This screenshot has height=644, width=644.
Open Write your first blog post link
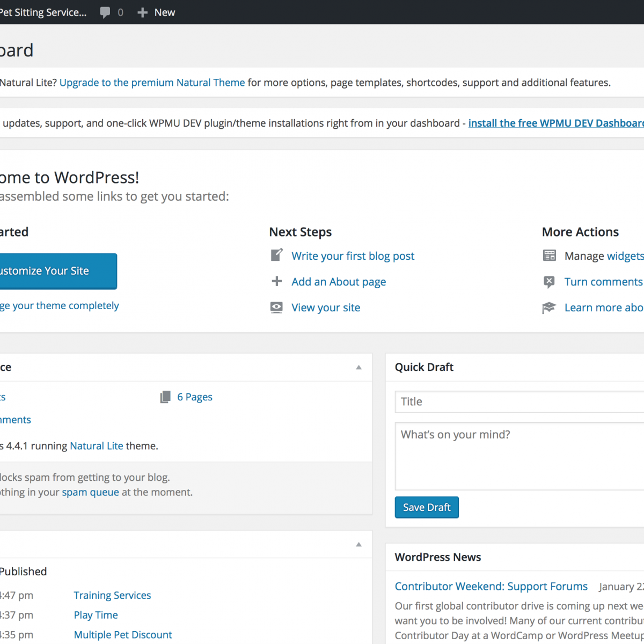(353, 256)
